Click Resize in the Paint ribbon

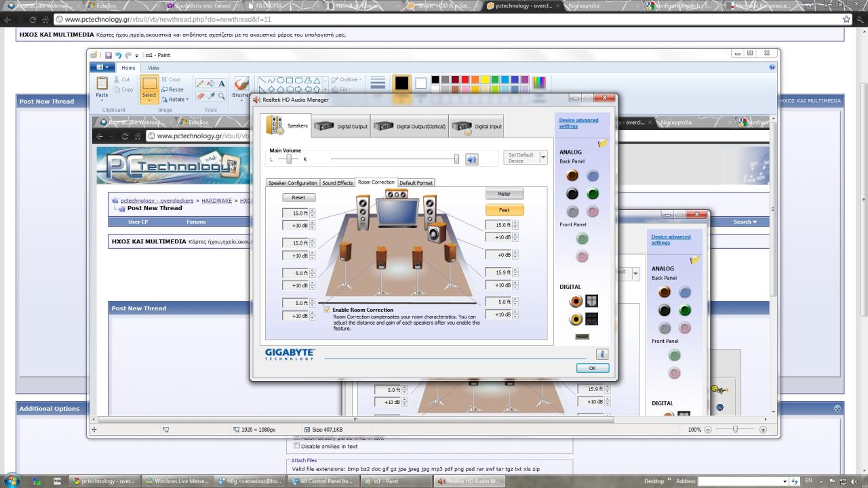(x=172, y=89)
